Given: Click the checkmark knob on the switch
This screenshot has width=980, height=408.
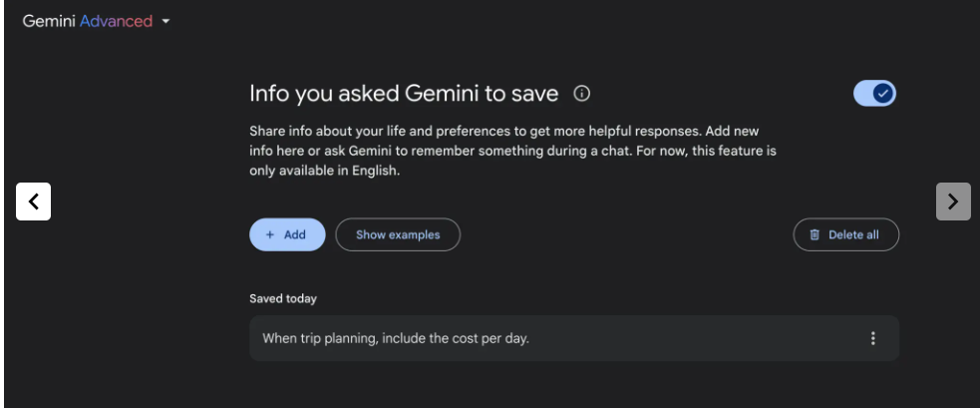Looking at the screenshot, I should 882,94.
